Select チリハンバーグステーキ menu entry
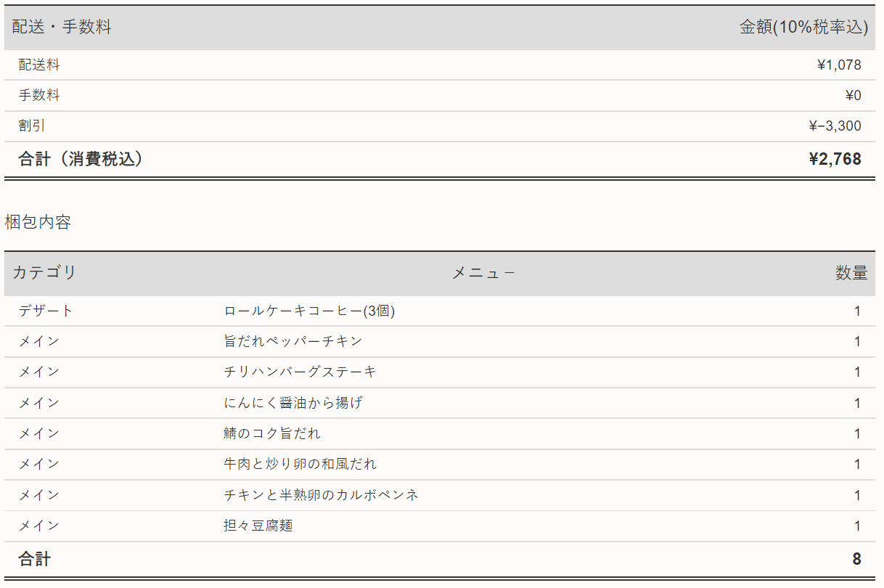This screenshot has height=588, width=884. 298,372
